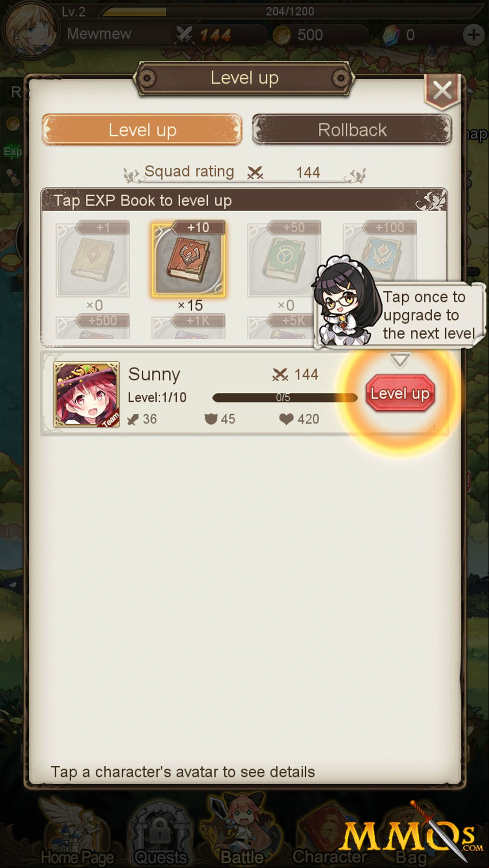
Task: Click Sunny's EXP progress bar
Action: [285, 398]
